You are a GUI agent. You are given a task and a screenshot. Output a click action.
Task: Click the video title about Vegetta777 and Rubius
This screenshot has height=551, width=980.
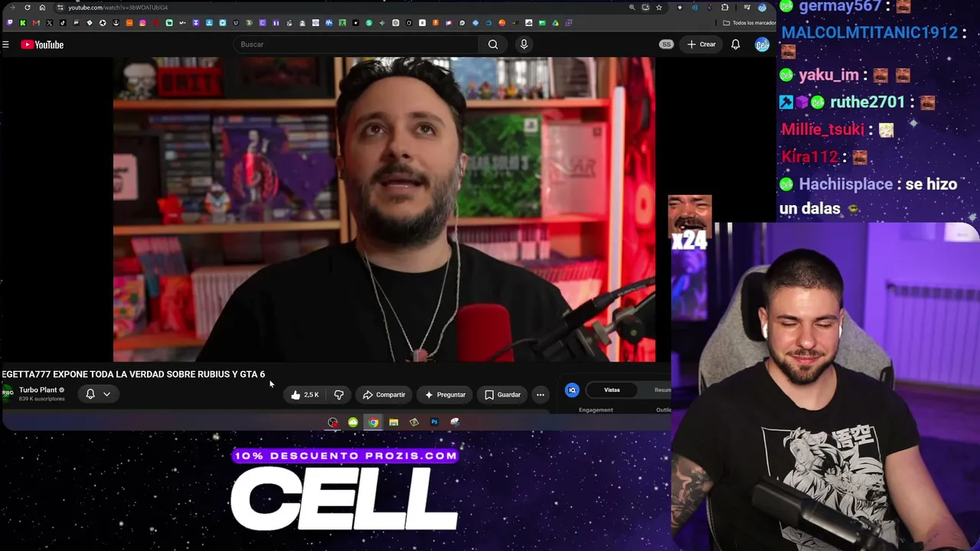pyautogui.click(x=133, y=374)
